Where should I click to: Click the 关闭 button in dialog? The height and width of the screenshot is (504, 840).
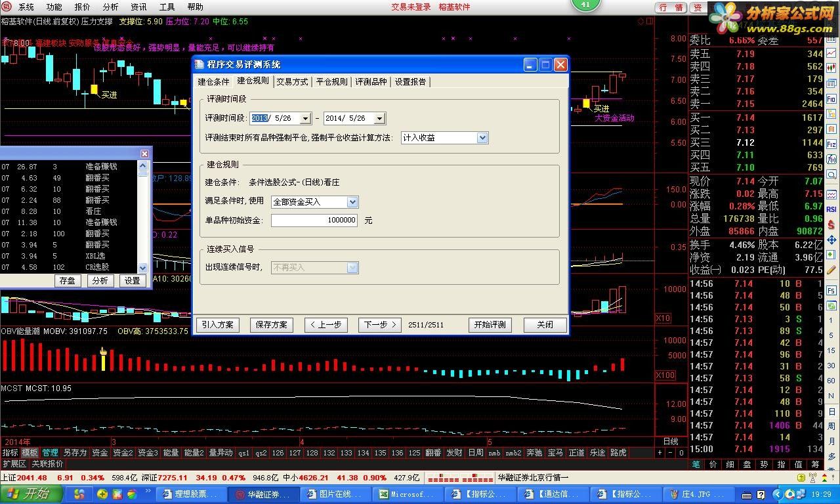[x=545, y=325]
